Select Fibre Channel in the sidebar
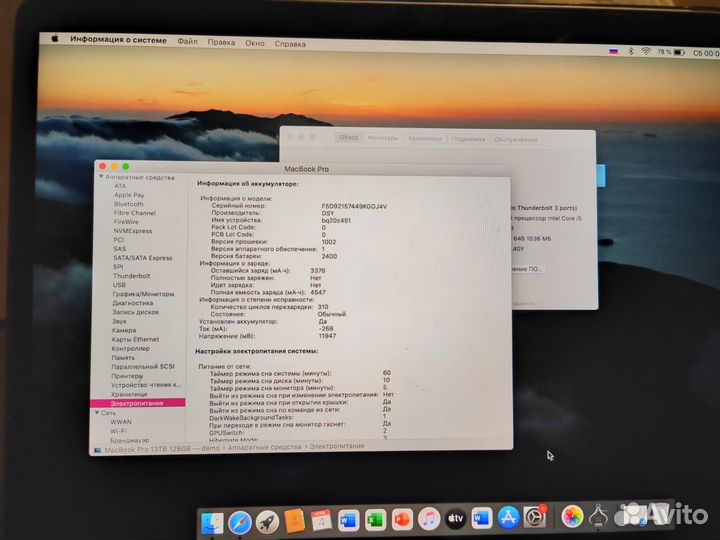This screenshot has width=720, height=540. coord(135,213)
